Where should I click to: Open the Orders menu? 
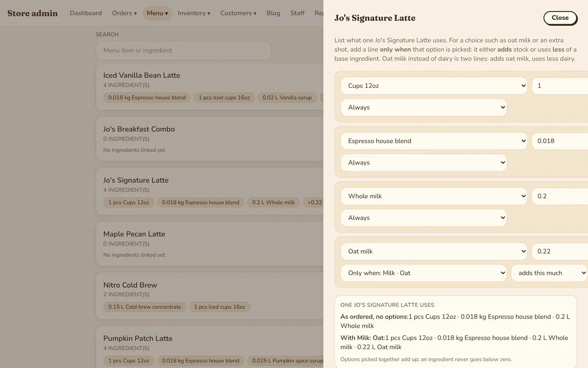pos(124,13)
